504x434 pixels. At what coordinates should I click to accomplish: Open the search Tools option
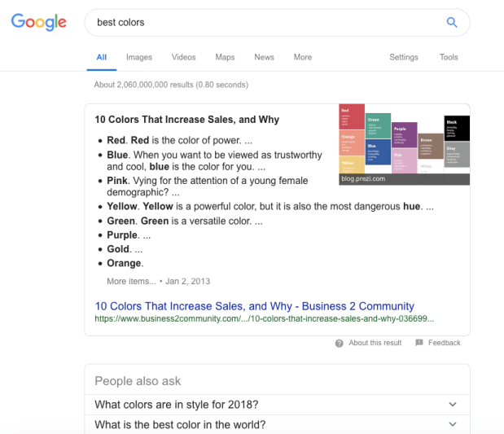pos(449,57)
